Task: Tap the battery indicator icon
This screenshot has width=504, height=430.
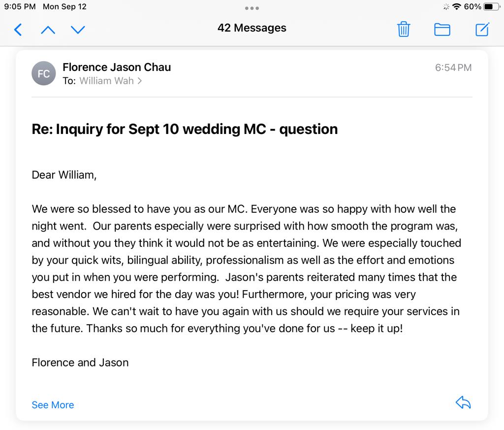Action: 491,7
